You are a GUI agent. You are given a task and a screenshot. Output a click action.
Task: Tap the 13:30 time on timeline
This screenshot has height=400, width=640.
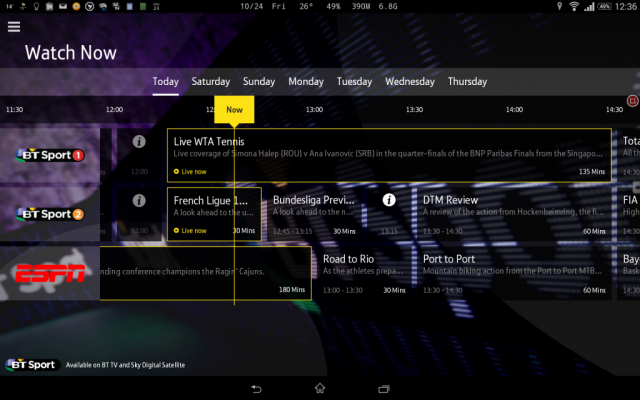pyautogui.click(x=414, y=109)
